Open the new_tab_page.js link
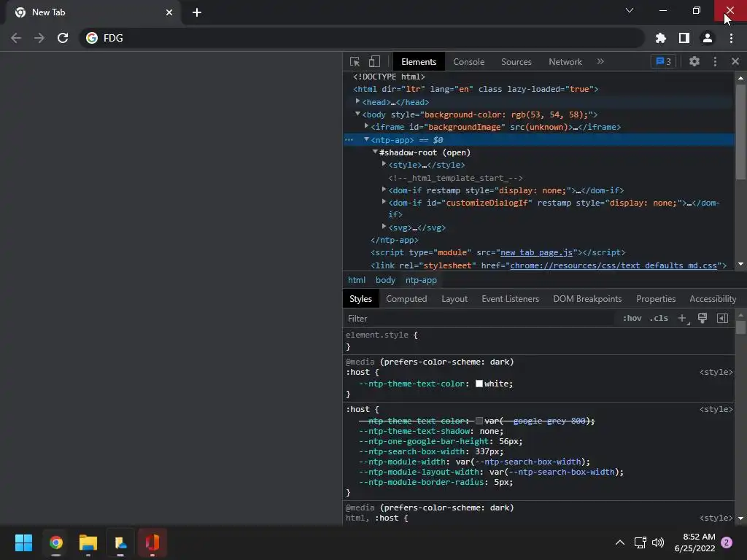Viewport: 747px width, 560px height. [536, 252]
